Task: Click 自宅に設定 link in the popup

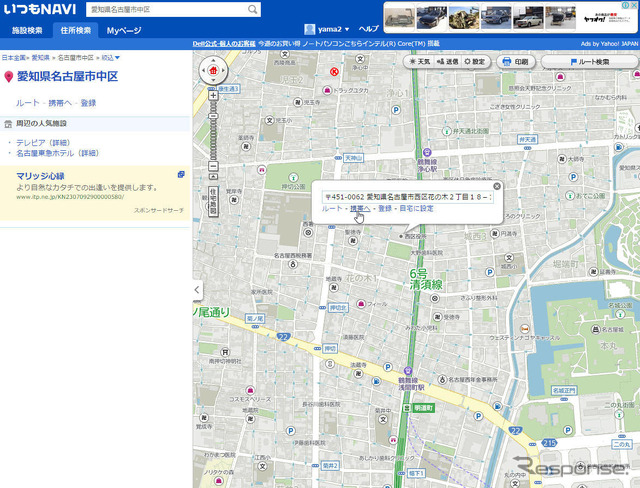Action: coord(416,209)
